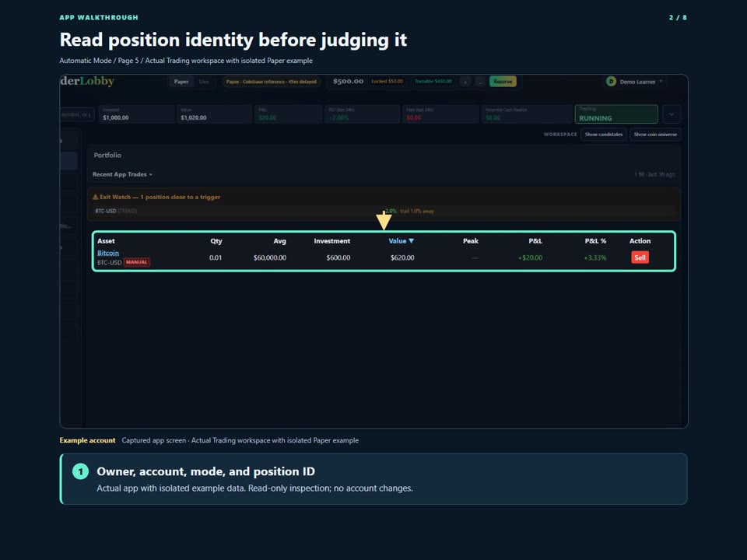Click the yellow arrow pointer marker
747x560 pixels.
[x=384, y=221]
